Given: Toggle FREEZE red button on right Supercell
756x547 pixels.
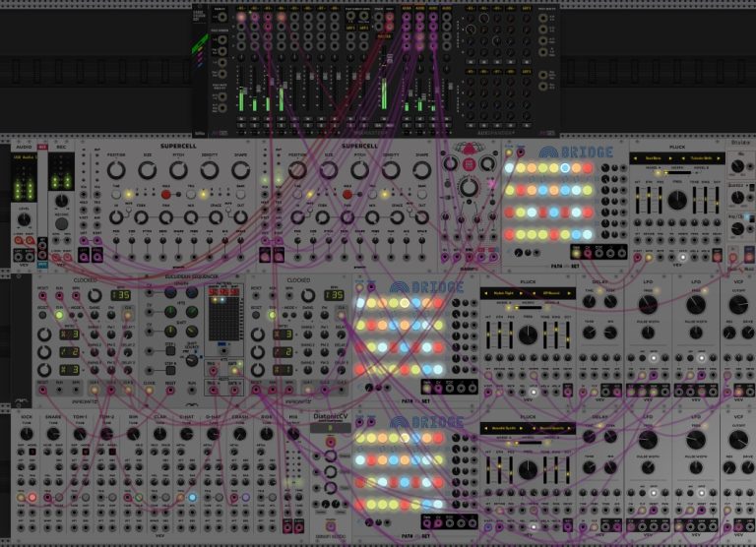Looking at the screenshot, I should [347, 194].
